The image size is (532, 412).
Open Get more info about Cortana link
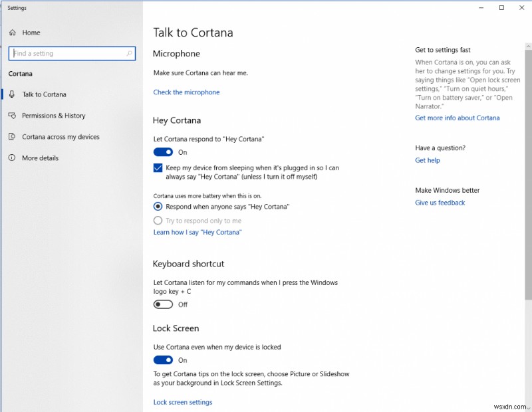(458, 118)
